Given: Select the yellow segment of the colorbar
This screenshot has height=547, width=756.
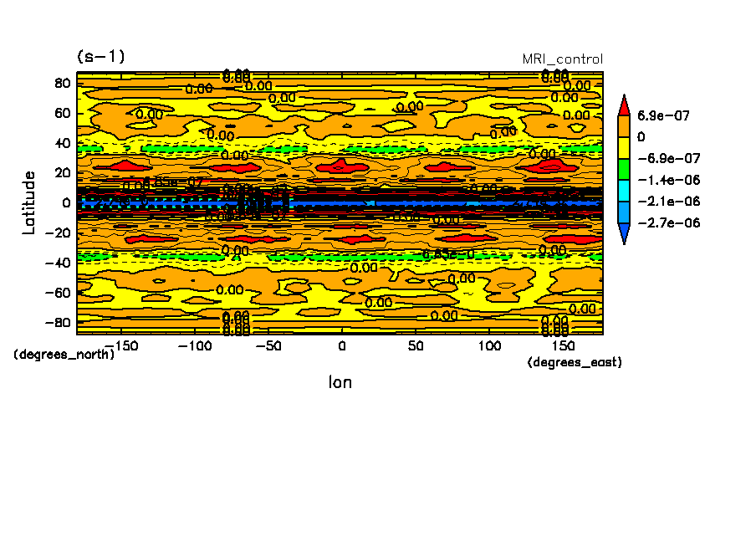Looking at the screenshot, I should click(x=624, y=147).
